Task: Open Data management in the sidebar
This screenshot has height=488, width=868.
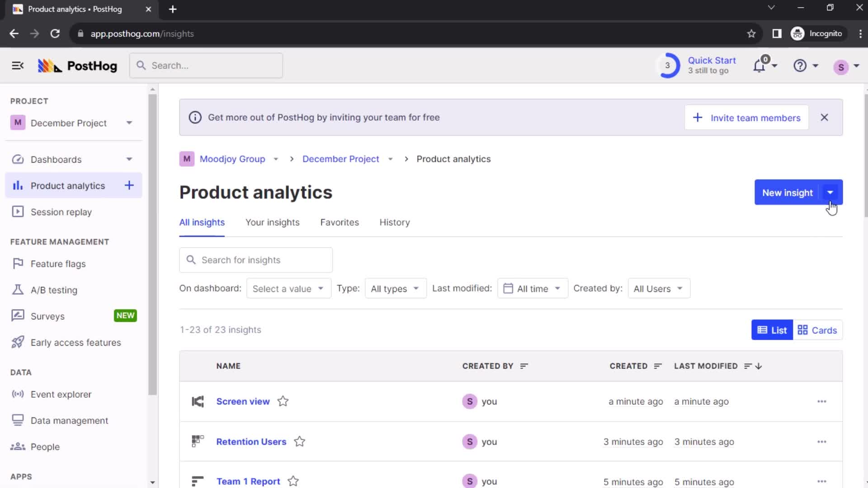Action: point(73,421)
